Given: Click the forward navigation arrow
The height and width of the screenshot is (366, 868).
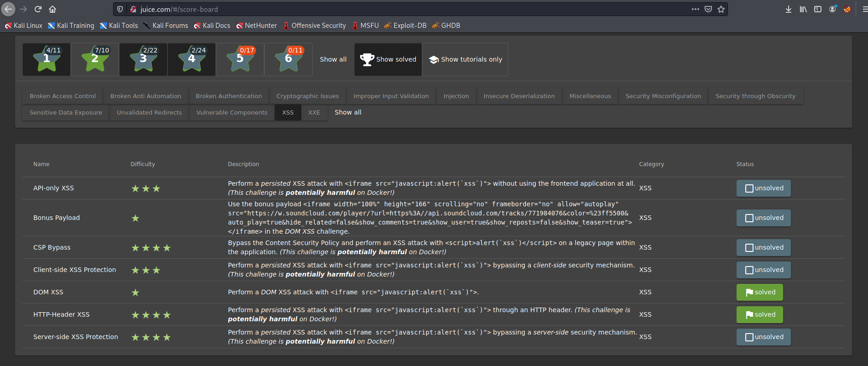Looking at the screenshot, I should pyautogui.click(x=23, y=9).
